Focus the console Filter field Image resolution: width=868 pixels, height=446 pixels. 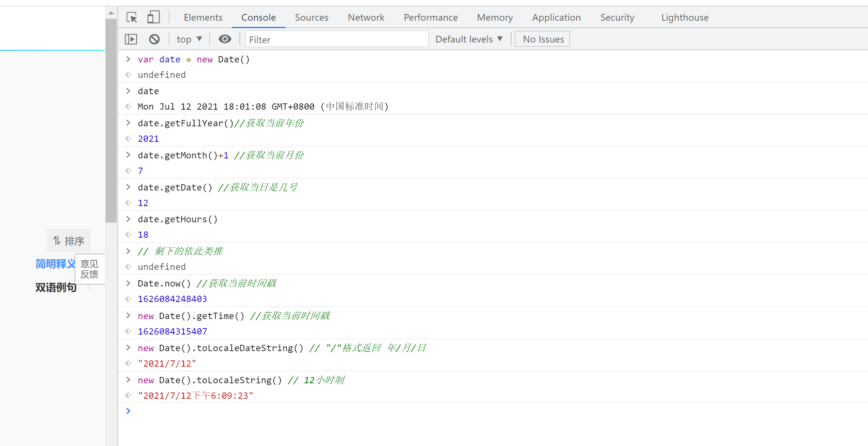tap(337, 40)
